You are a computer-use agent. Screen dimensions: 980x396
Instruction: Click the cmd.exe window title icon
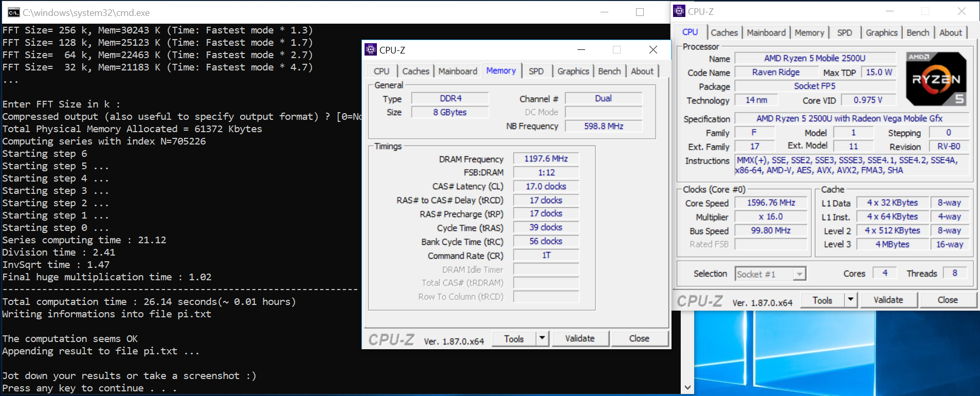[x=14, y=12]
